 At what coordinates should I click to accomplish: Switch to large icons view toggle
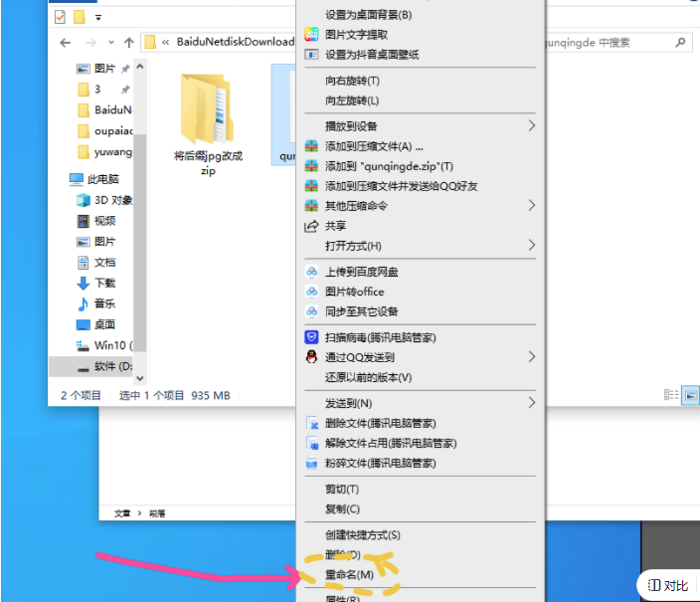[691, 395]
